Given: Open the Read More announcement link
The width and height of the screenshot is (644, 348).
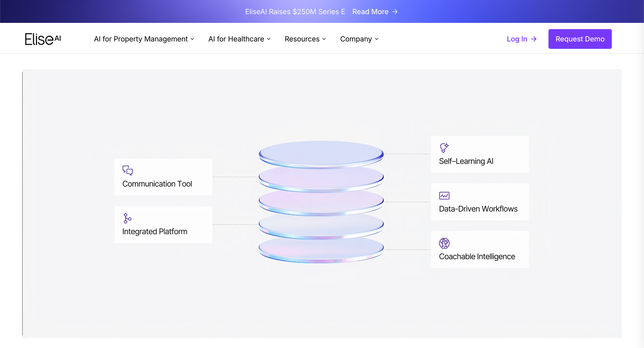Looking at the screenshot, I should (x=370, y=12).
